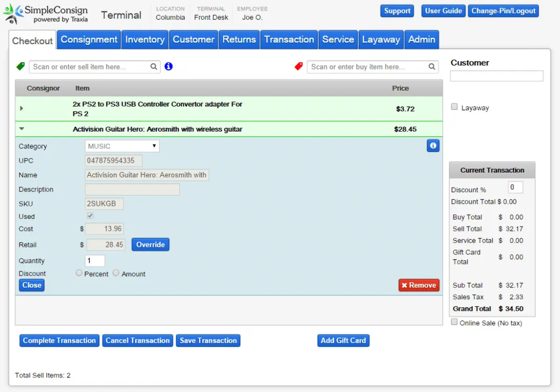Viewport: 560px width, 392px height.
Task: Click the blue info icon beside the sell search
Action: (x=168, y=66)
